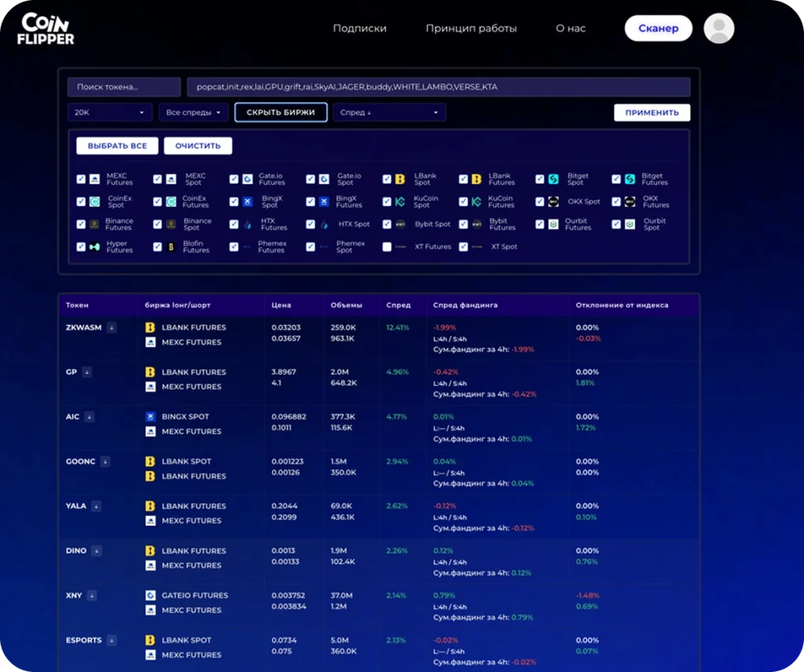Image resolution: width=804 pixels, height=672 pixels.
Task: Click the Hyper Futures exchange icon
Action: (94, 247)
